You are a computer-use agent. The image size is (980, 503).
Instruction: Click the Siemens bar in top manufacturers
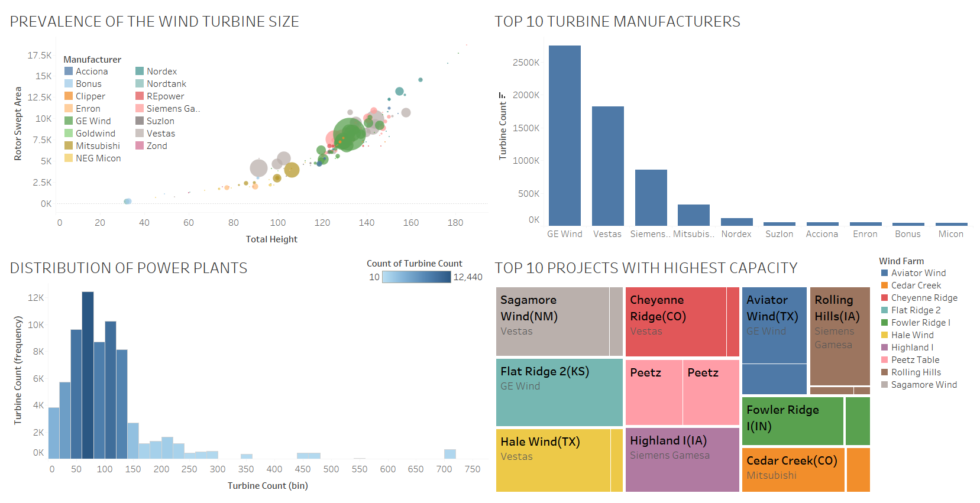651,197
